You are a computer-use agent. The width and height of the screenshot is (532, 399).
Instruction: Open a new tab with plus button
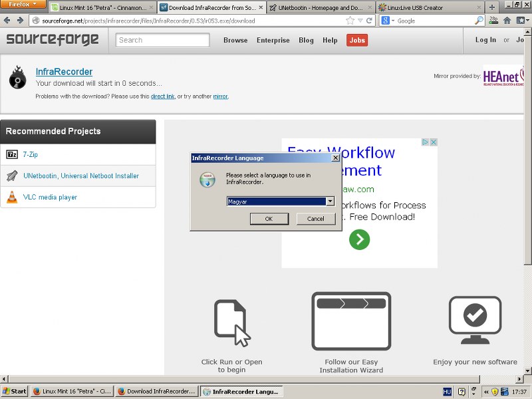coord(492,7)
